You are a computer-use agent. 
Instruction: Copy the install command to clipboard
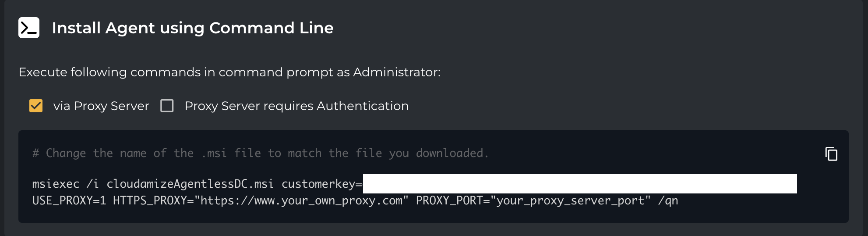pos(831,154)
